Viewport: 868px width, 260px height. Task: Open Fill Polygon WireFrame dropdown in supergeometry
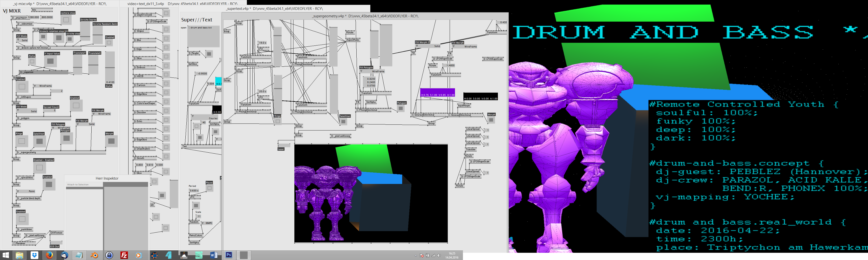(372, 71)
